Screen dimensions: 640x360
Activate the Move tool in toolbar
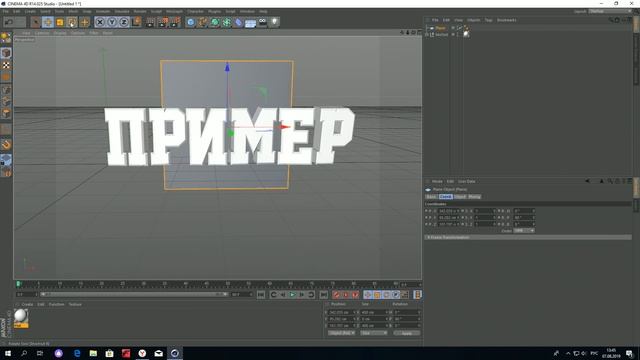click(x=48, y=22)
